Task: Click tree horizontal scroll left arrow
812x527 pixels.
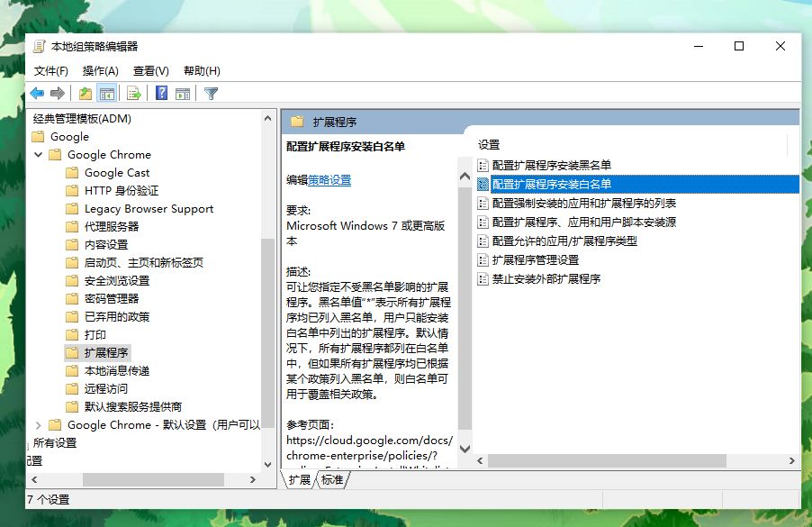Action: [34, 480]
